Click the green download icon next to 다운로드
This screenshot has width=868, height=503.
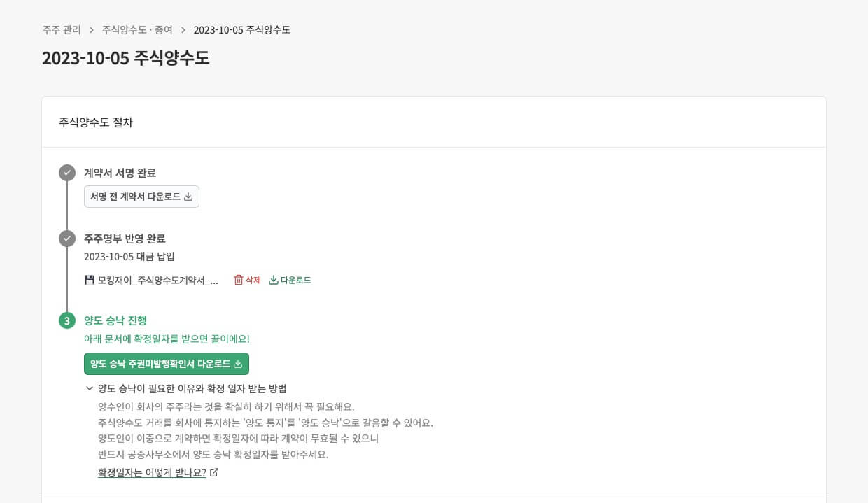[274, 280]
